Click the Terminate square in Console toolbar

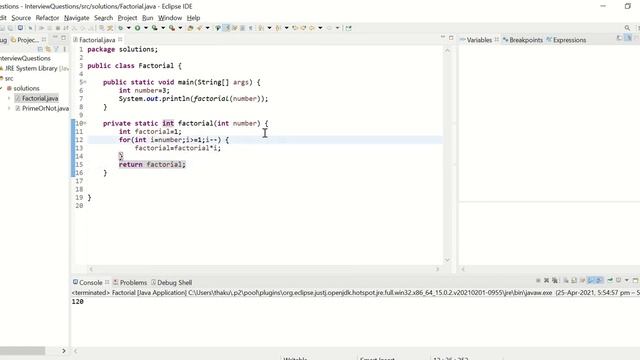click(538, 280)
